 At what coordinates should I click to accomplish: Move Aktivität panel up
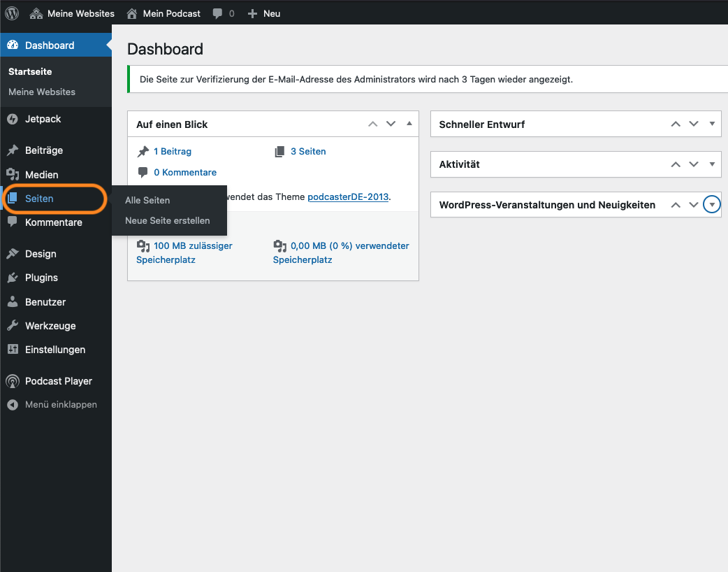coord(676,164)
